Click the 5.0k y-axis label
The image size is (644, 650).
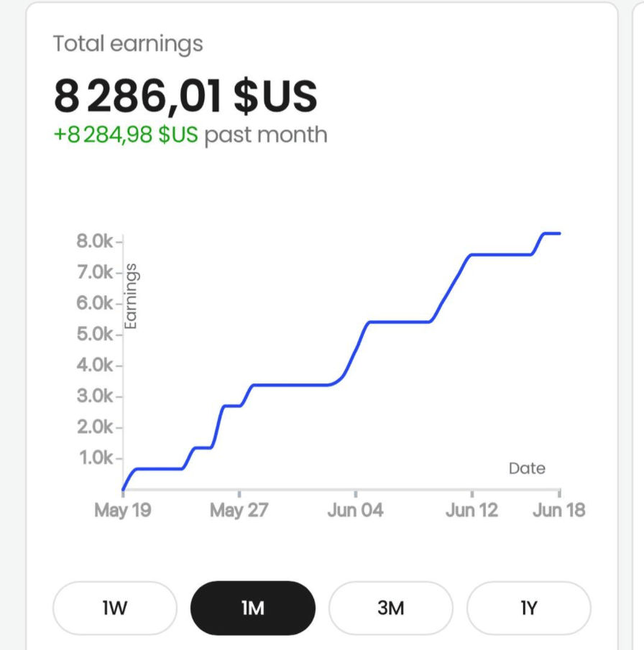coord(94,335)
